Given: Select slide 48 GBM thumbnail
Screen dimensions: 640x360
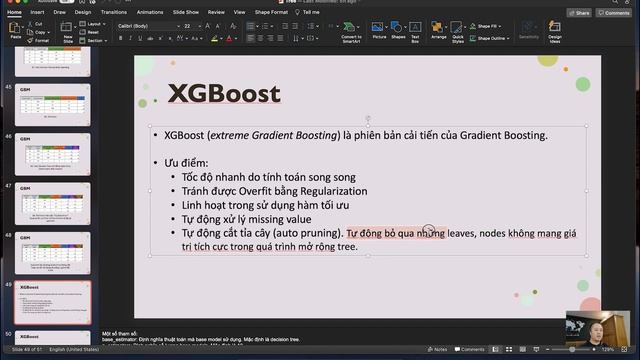Looking at the screenshot, I should pos(53,253).
